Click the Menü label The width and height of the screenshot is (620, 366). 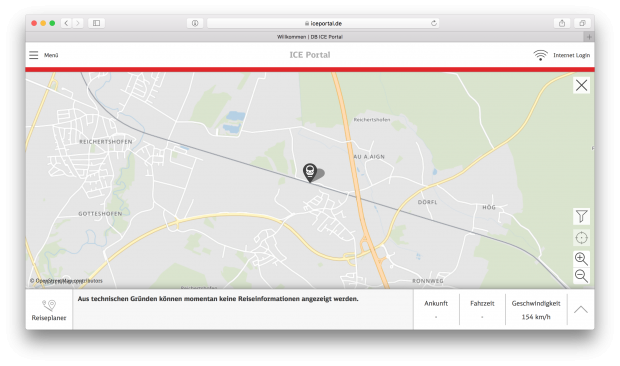51,55
